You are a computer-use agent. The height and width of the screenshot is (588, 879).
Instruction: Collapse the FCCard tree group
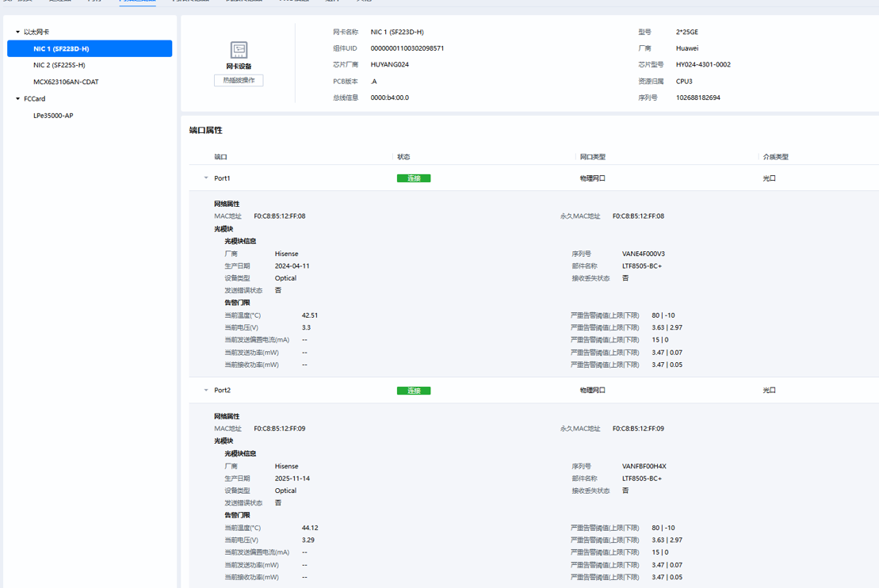18,98
